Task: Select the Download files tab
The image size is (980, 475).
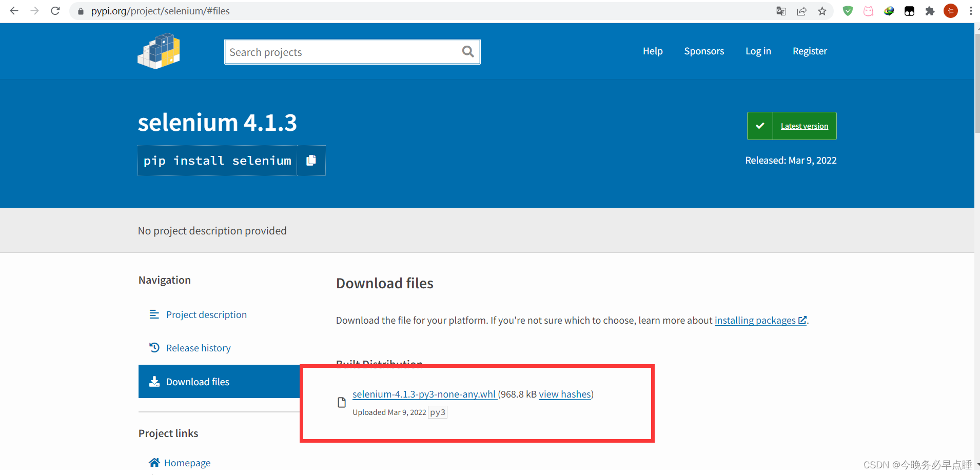Action: click(219, 381)
